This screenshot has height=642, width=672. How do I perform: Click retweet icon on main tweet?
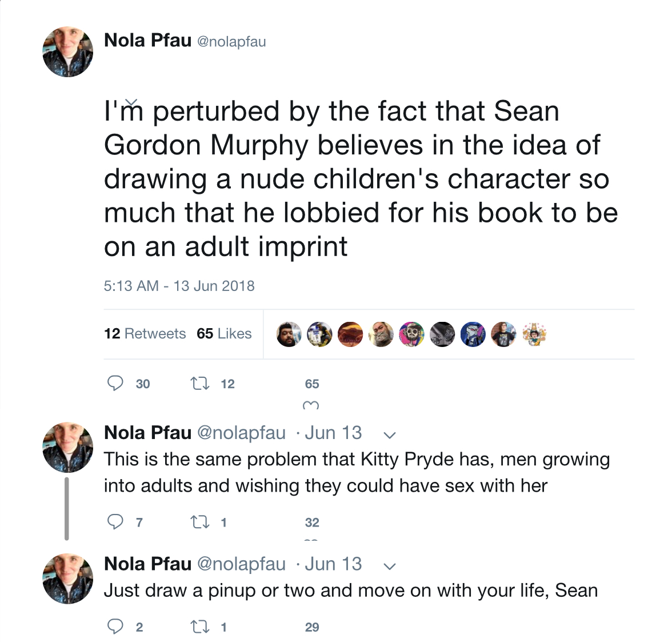point(200,383)
